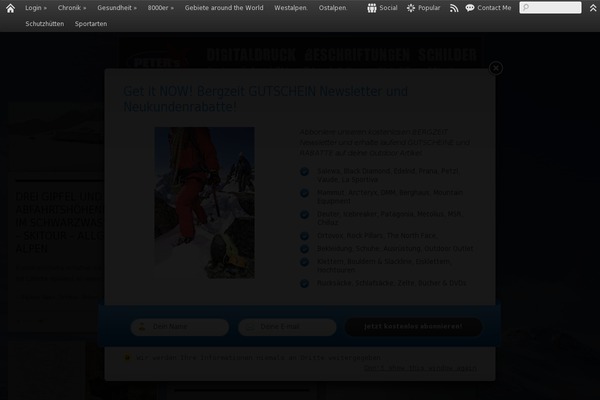Click the Popular label text
Image resolution: width=600 pixels, height=400 pixels.
(x=429, y=8)
